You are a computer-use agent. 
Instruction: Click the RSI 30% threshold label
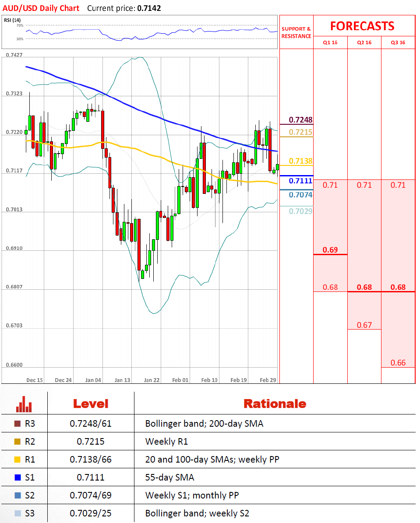(x=20, y=39)
